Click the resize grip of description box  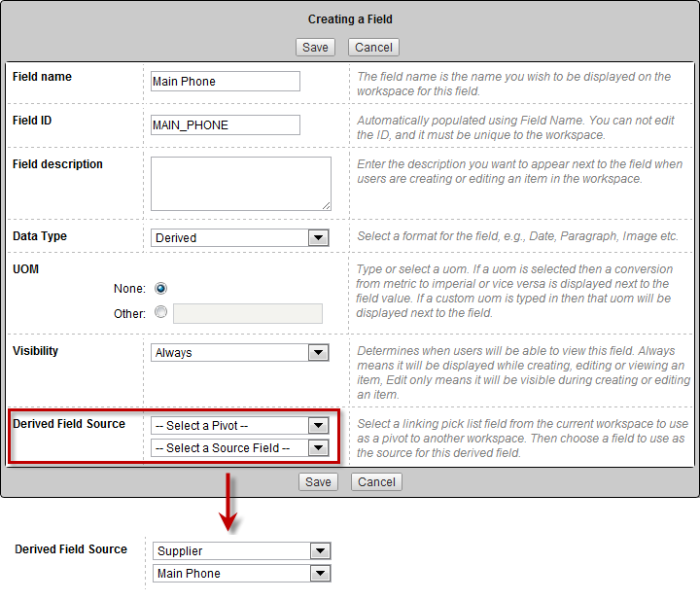[327, 206]
